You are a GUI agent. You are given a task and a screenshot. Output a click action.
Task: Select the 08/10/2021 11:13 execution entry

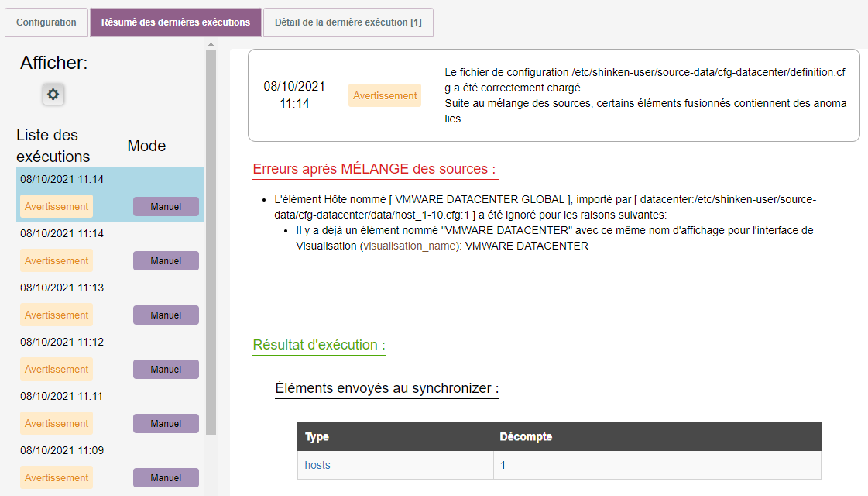pyautogui.click(x=62, y=288)
